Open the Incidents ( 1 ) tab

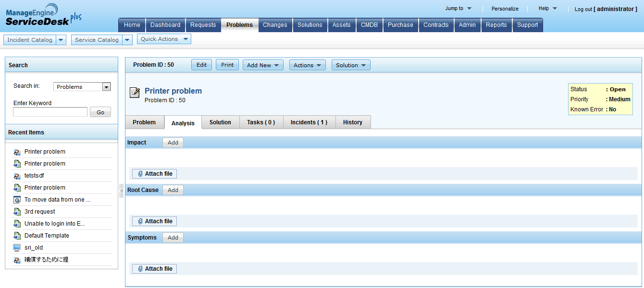[309, 122]
